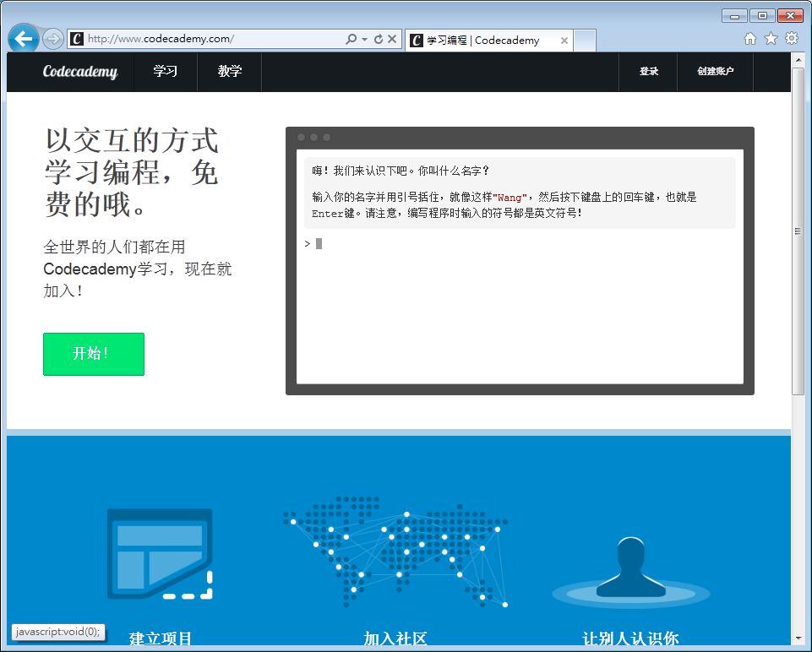This screenshot has height=652, width=812.
Task: Close the Codecademy browser tab
Action: [564, 41]
